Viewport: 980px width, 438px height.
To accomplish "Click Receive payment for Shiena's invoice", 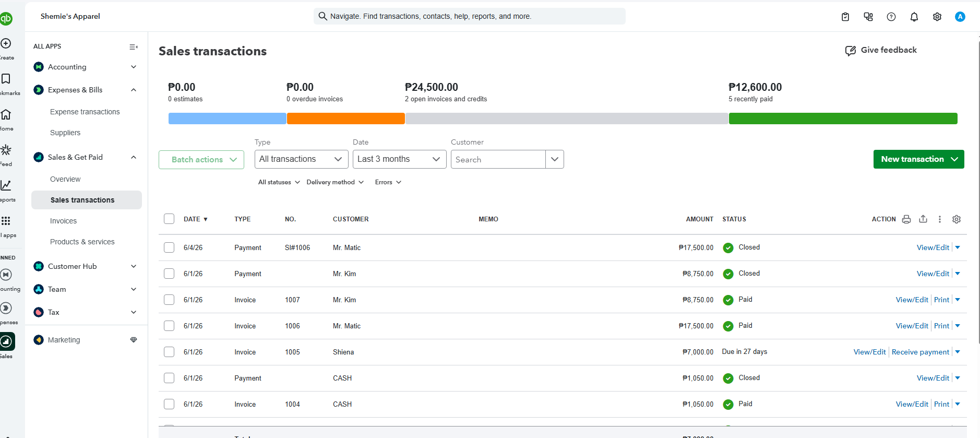I will click(x=921, y=352).
